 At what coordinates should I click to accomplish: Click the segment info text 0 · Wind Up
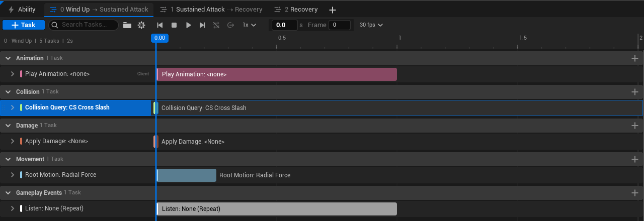click(18, 41)
